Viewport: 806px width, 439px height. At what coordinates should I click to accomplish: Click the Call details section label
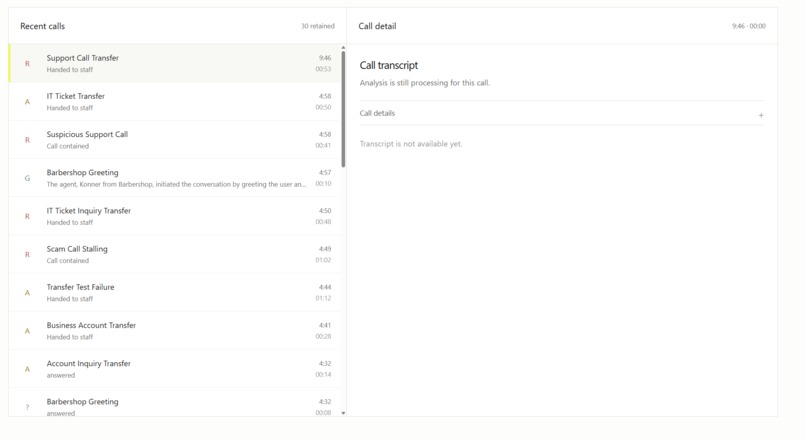(377, 113)
